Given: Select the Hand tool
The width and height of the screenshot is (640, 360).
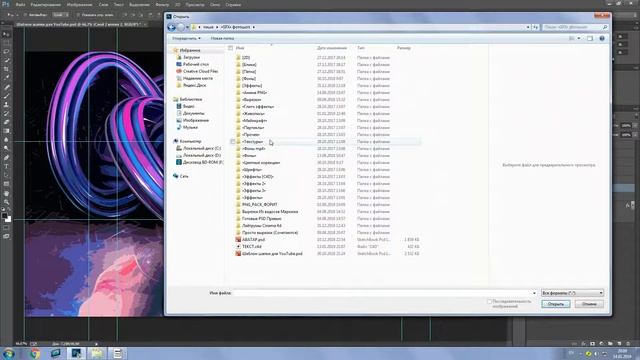Looking at the screenshot, I should [7, 193].
